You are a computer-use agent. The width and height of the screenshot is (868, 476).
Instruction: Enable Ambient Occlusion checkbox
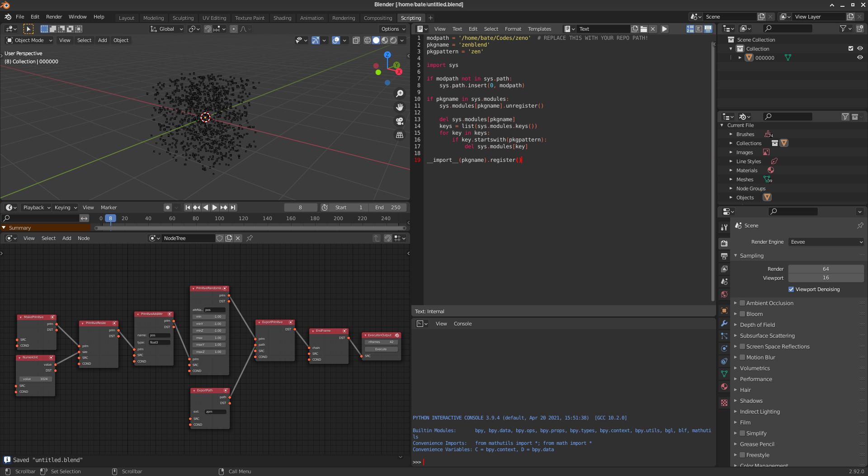(742, 303)
